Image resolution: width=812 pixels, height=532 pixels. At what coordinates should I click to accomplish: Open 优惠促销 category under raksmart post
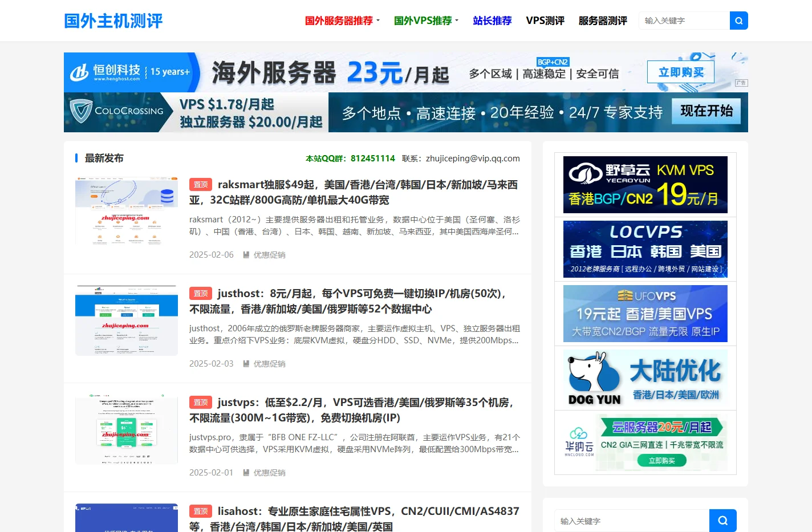(x=269, y=255)
